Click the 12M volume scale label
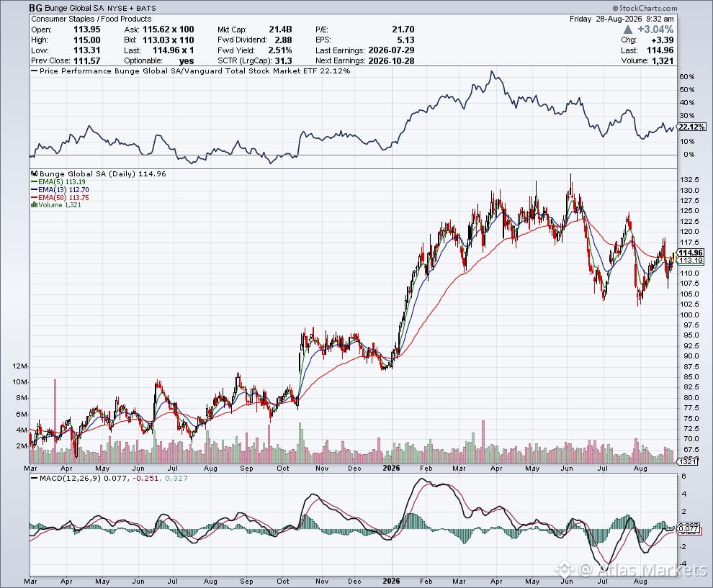The width and height of the screenshot is (713, 588). tap(20, 366)
